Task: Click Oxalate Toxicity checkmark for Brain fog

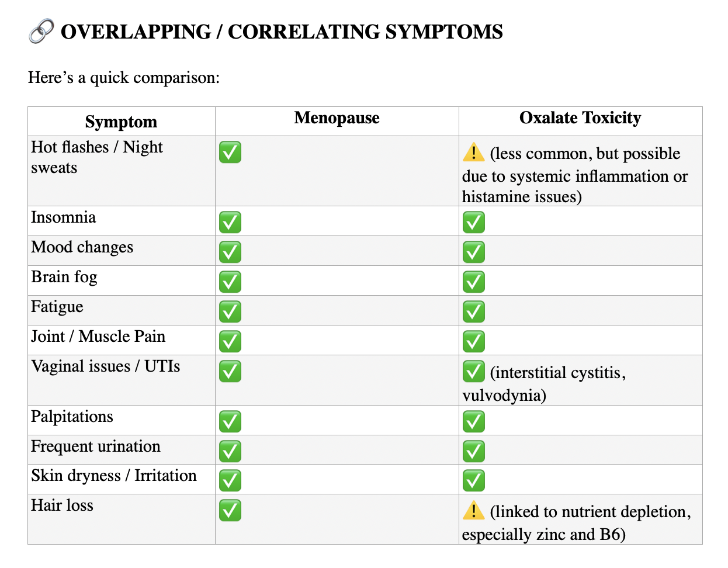Action: tap(474, 282)
